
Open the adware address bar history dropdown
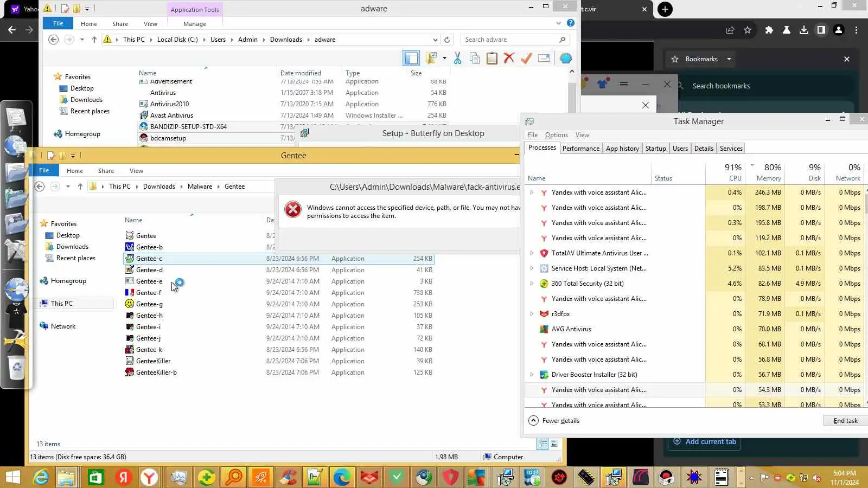tap(435, 40)
